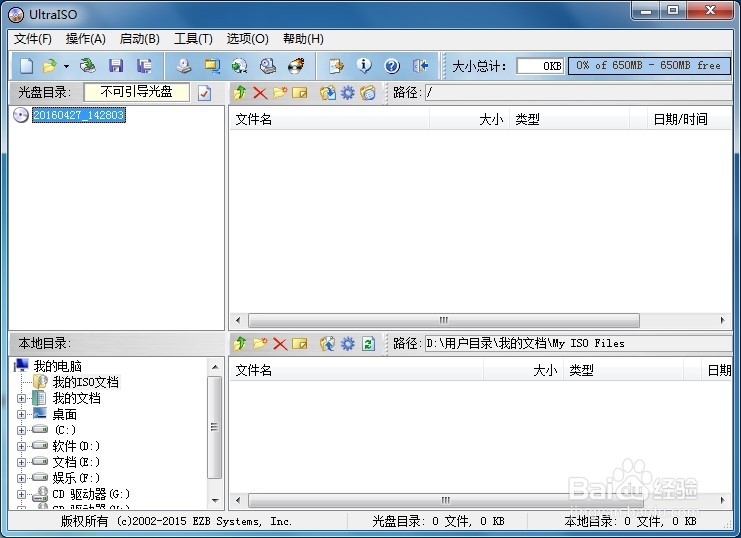Click the 不可引导光盘 boot type field

pos(137,92)
